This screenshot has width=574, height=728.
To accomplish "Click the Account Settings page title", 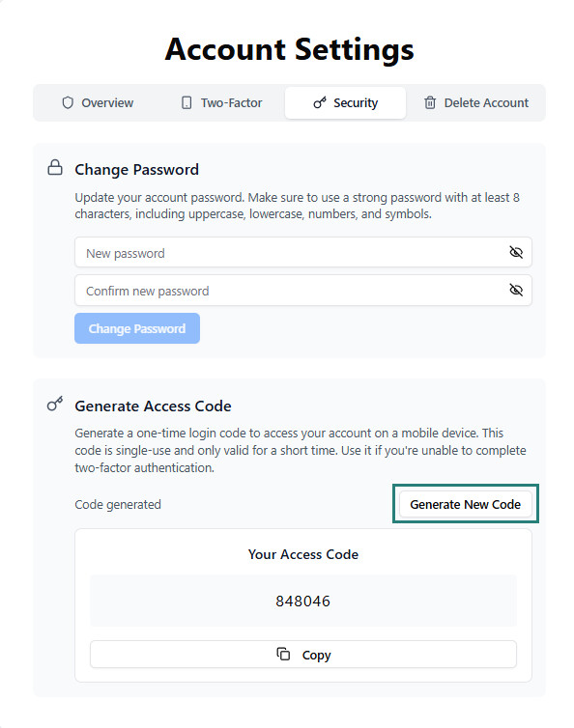I will click(289, 49).
